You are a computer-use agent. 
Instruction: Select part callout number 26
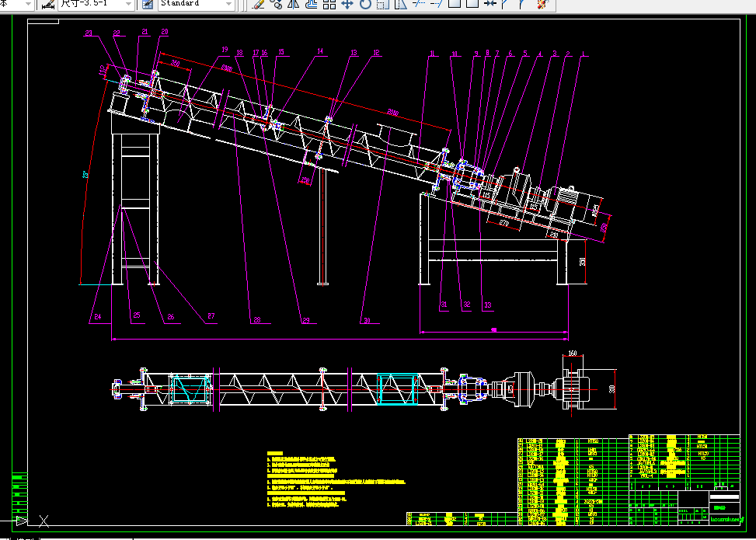click(x=171, y=317)
